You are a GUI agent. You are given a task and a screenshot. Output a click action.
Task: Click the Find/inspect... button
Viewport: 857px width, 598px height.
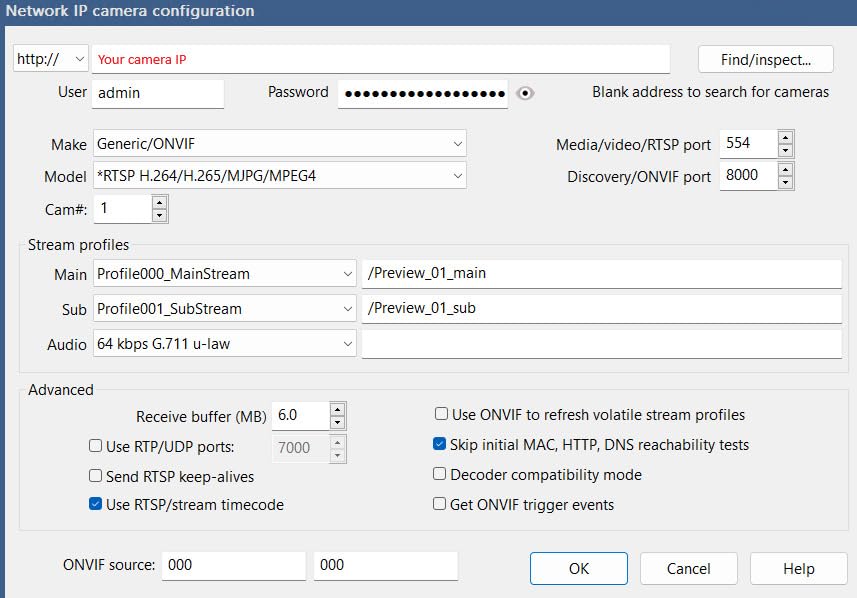pyautogui.click(x=765, y=59)
